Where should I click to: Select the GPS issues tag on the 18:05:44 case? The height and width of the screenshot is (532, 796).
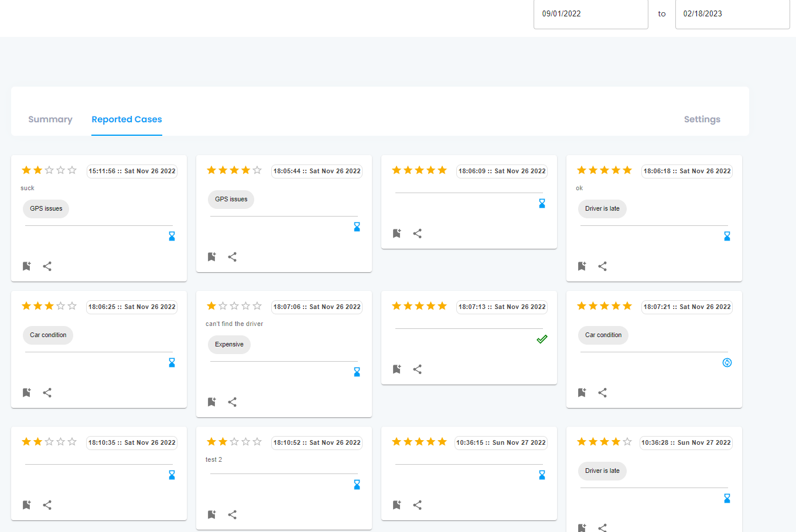click(231, 200)
